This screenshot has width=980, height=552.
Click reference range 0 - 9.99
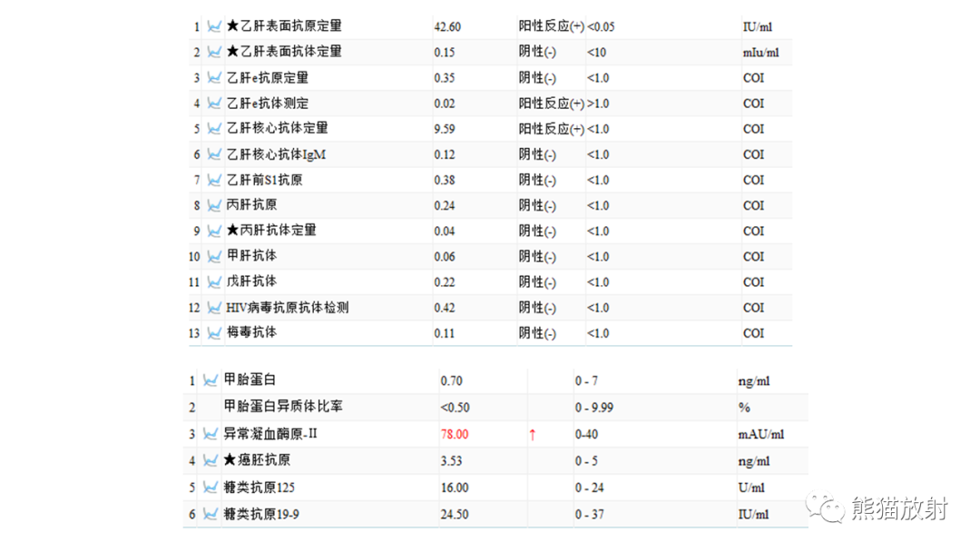[x=593, y=408]
